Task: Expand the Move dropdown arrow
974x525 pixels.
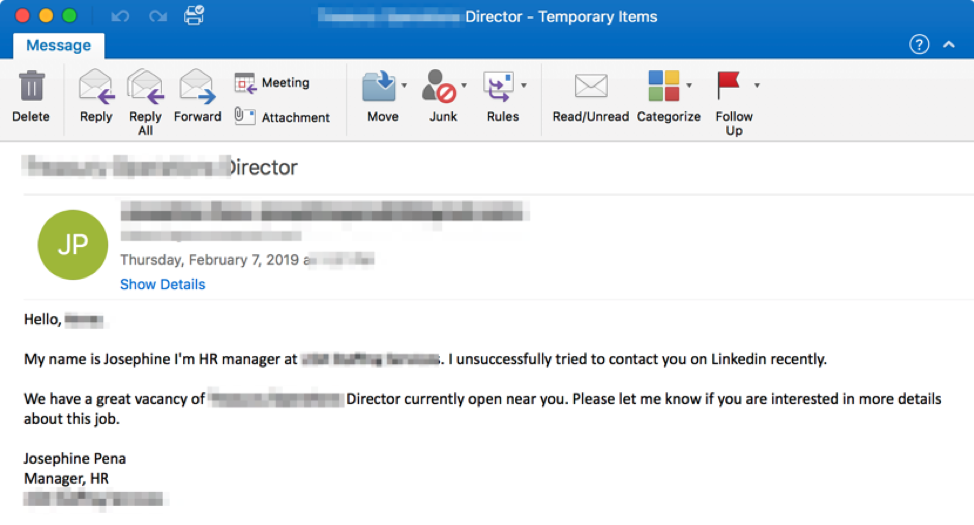Action: pos(404,85)
